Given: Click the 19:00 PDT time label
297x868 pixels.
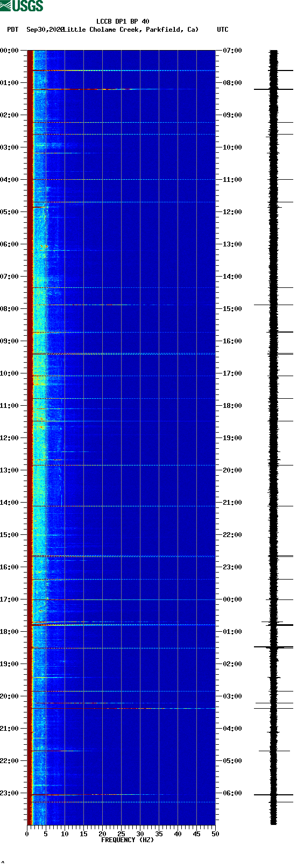Looking at the screenshot, I should 10,664.
